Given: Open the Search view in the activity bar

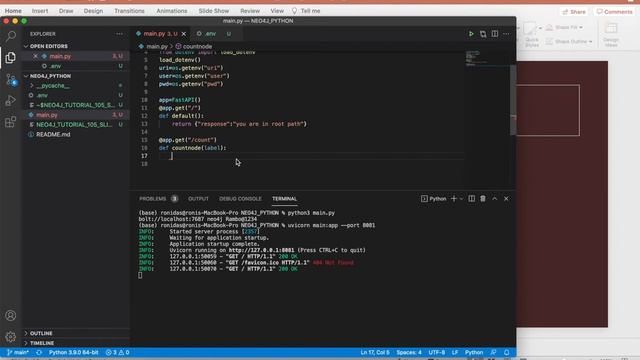Looking at the screenshot, I should point(11,36).
